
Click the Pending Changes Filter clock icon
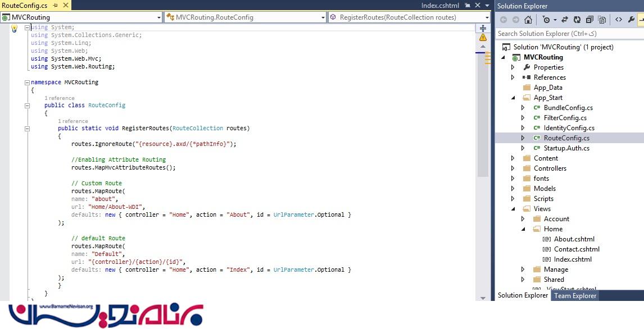546,20
